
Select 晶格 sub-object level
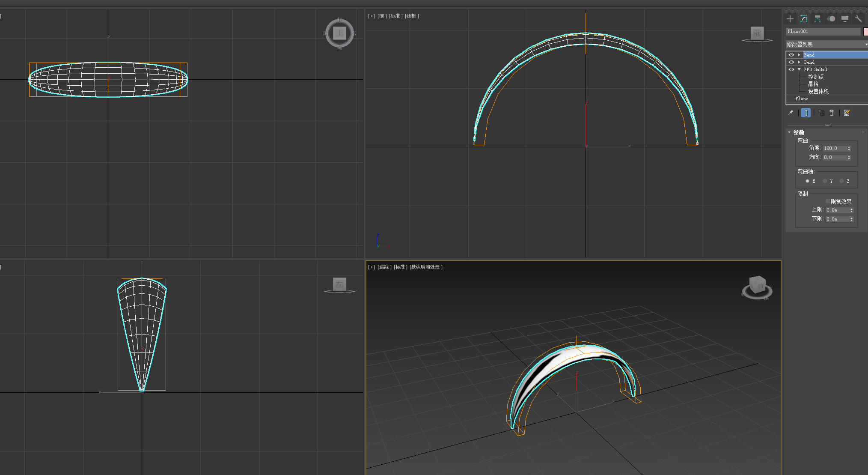[x=813, y=84]
